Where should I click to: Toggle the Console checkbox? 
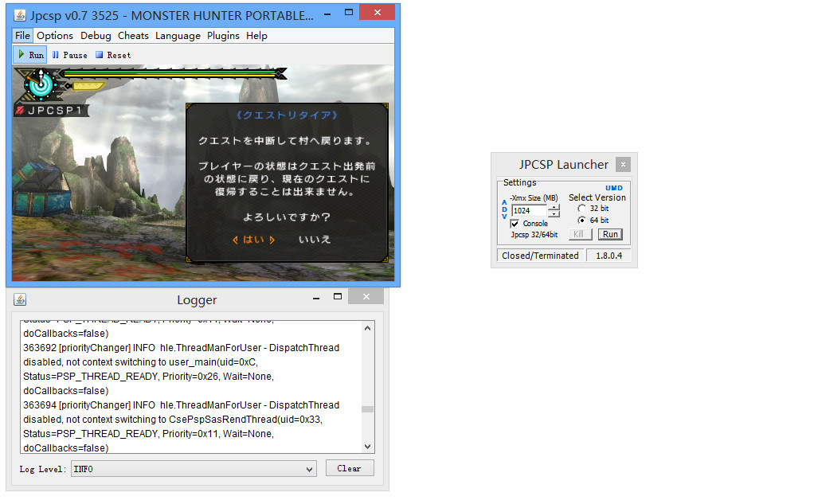[x=515, y=224]
